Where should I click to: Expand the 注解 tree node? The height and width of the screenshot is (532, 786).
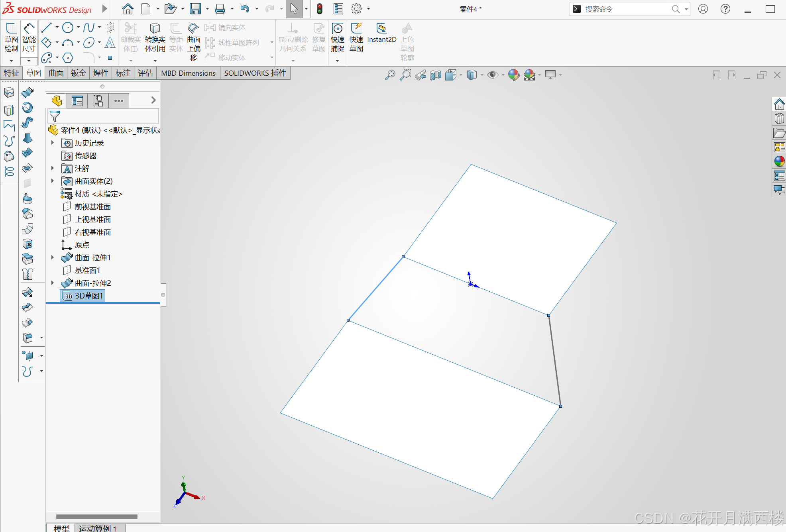click(x=53, y=168)
